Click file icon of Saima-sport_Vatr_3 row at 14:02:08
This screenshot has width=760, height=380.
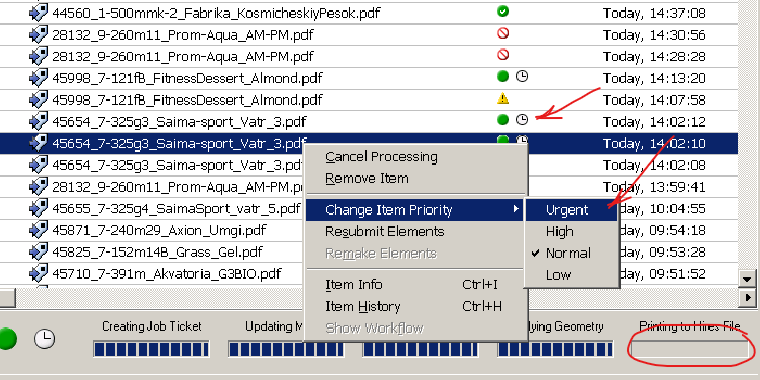(38, 164)
